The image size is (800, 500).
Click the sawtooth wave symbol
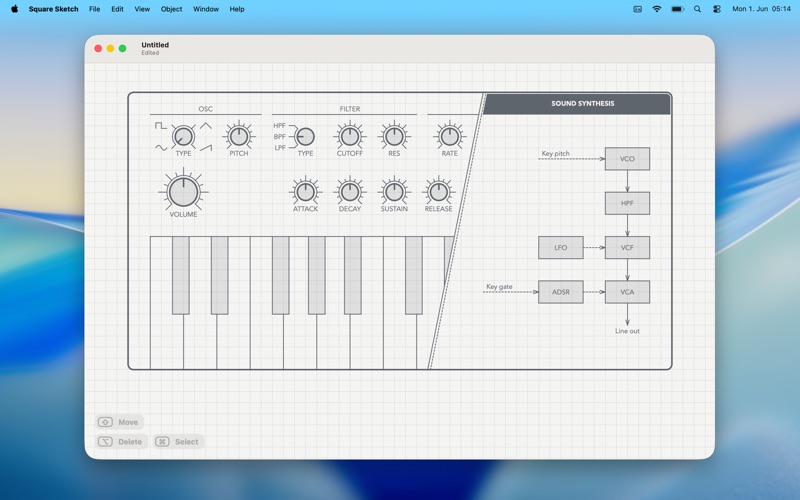click(206, 148)
